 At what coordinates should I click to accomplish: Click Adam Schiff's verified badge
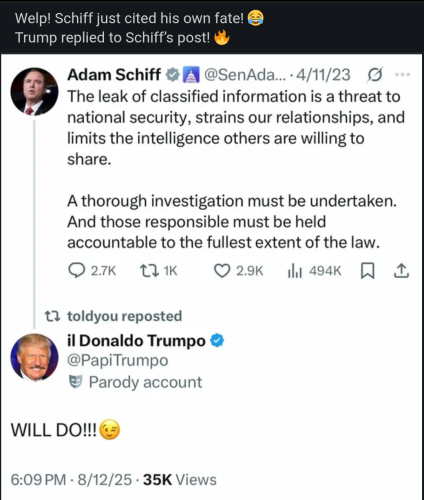click(x=173, y=75)
